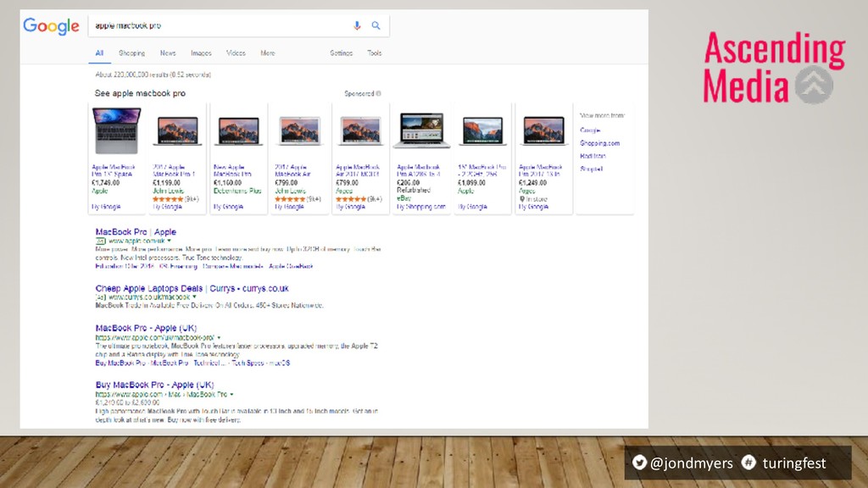The width and height of the screenshot is (868, 488).
Task: Click 'Google' under View more from
Action: pos(590,130)
